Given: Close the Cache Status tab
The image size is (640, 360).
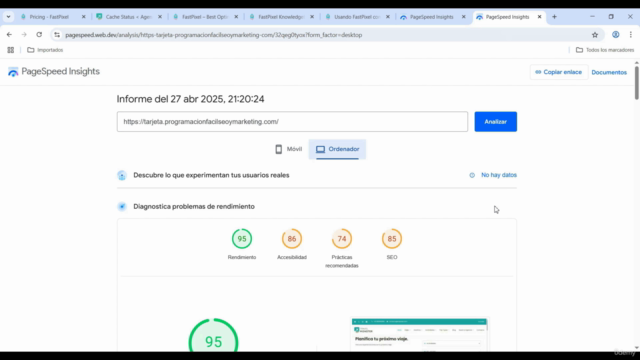Looking at the screenshot, I should [x=160, y=17].
